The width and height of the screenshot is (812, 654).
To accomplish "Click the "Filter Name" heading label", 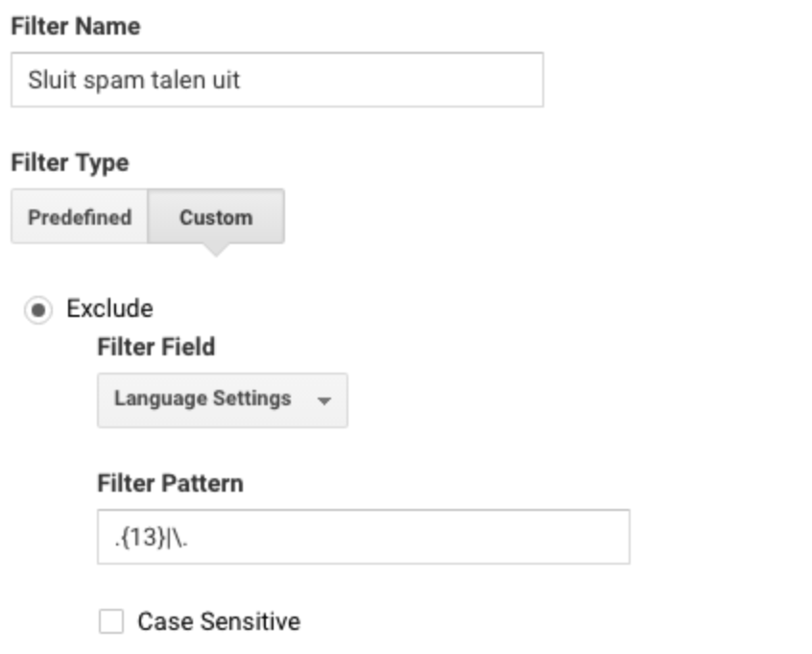I will tap(76, 27).
